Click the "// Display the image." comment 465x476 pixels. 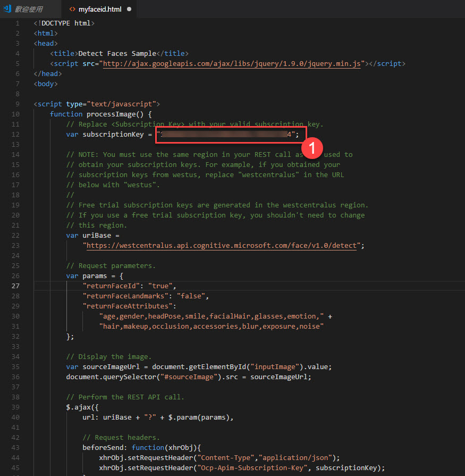[109, 357]
